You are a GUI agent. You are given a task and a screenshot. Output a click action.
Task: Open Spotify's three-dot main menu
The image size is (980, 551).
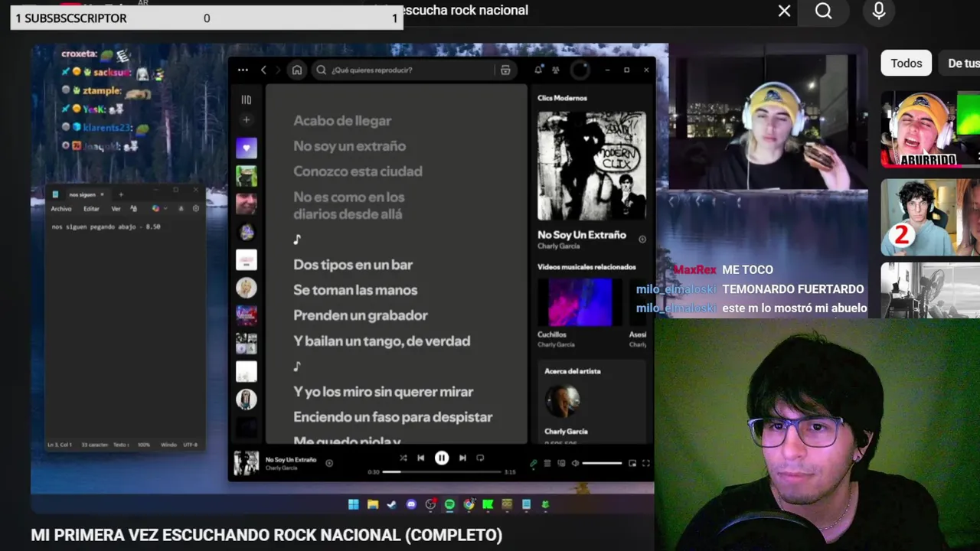243,70
